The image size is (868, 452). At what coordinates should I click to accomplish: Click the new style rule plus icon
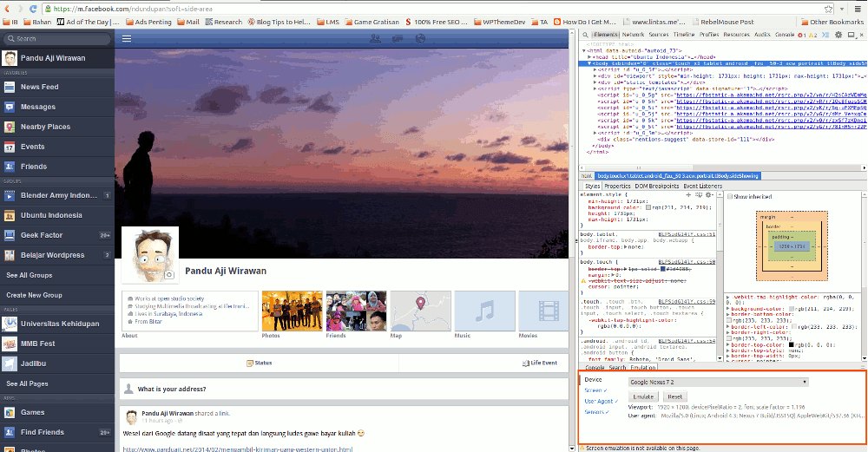coord(688,194)
